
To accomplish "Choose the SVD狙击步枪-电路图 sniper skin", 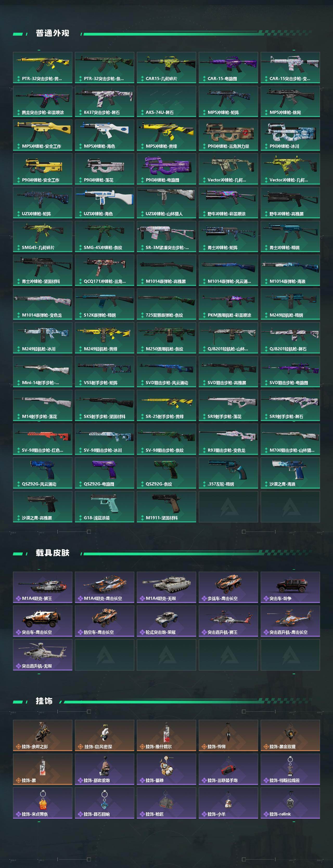I will point(290,371).
